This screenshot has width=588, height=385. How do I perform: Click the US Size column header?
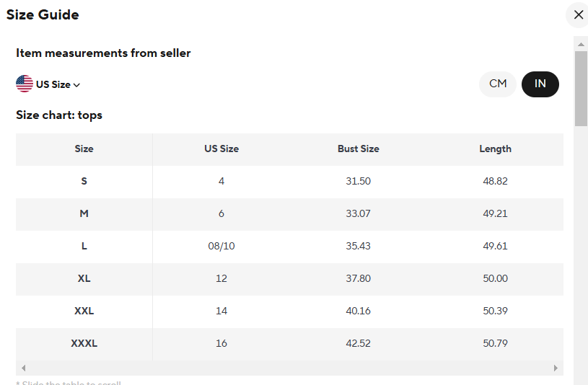[221, 149]
